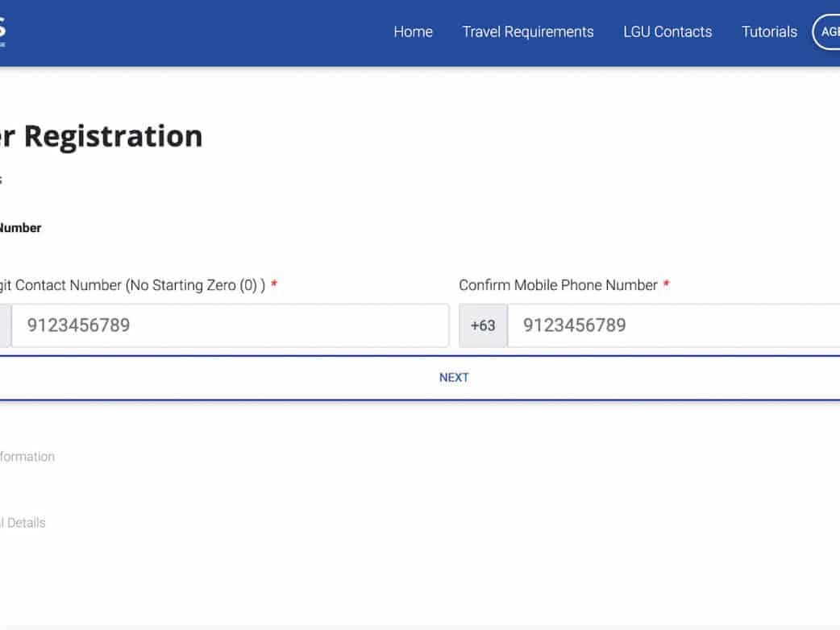Click red asterisk after No Starting Zero label
Screen dimensions: 840x630
tap(274, 285)
